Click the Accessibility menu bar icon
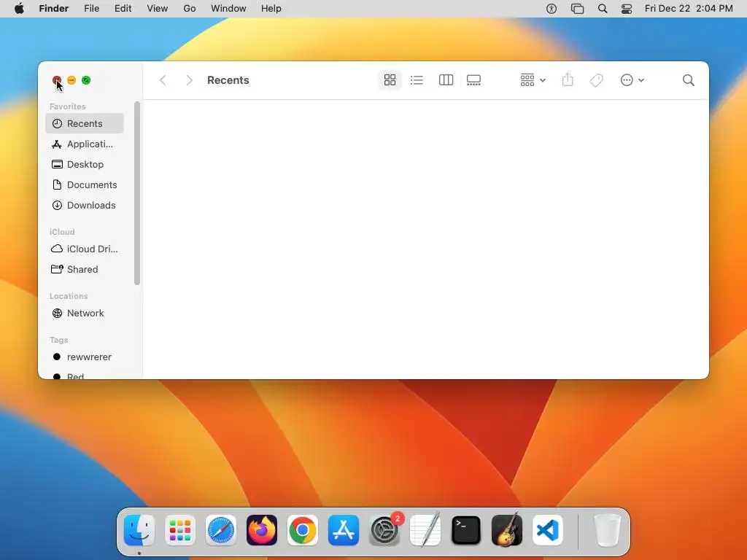 point(551,9)
